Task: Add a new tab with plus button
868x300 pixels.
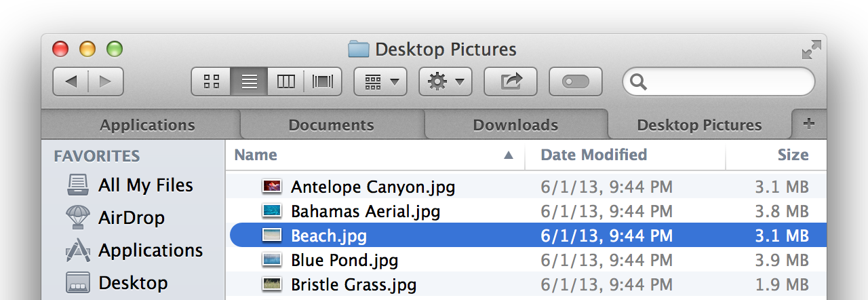Action: 808,124
